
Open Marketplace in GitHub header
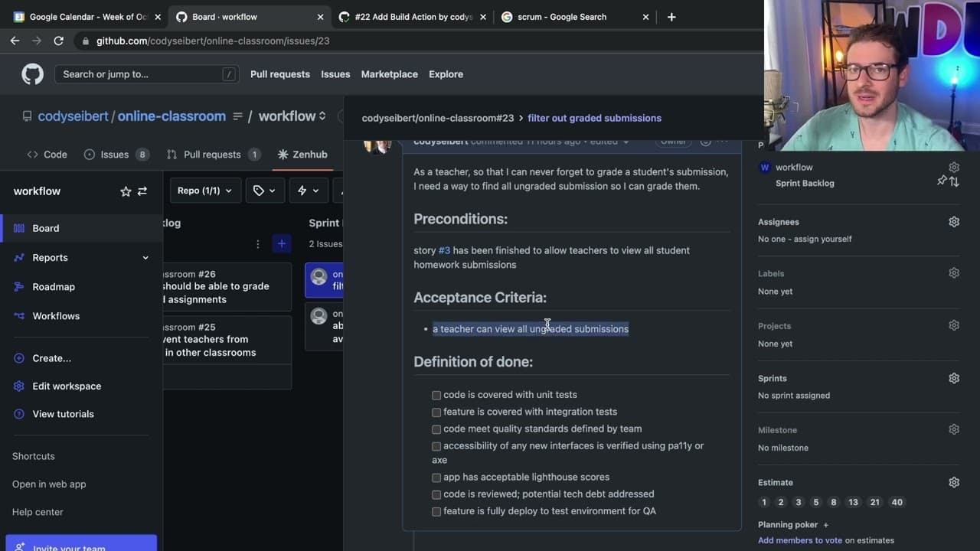pyautogui.click(x=390, y=74)
